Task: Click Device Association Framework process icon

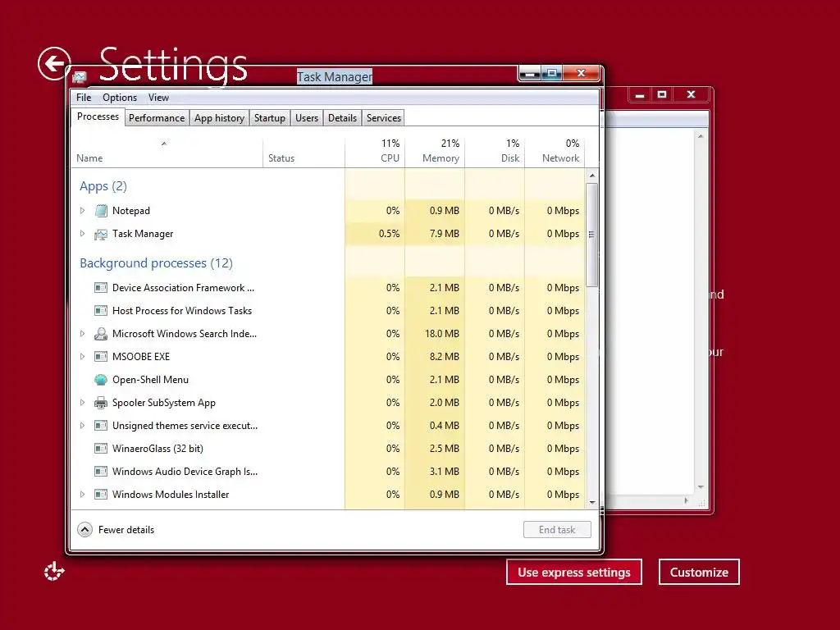Action: point(101,288)
